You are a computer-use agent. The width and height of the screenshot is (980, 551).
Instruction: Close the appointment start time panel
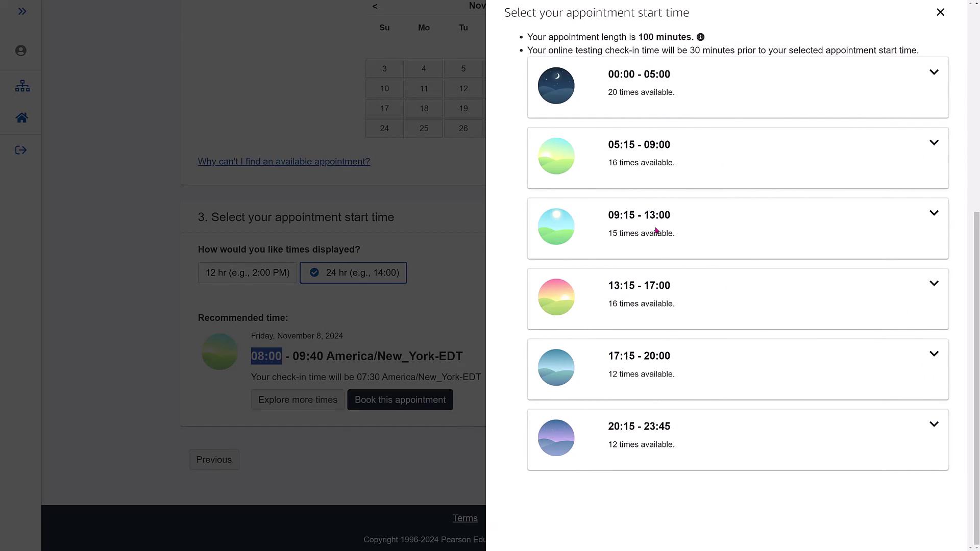pos(940,12)
